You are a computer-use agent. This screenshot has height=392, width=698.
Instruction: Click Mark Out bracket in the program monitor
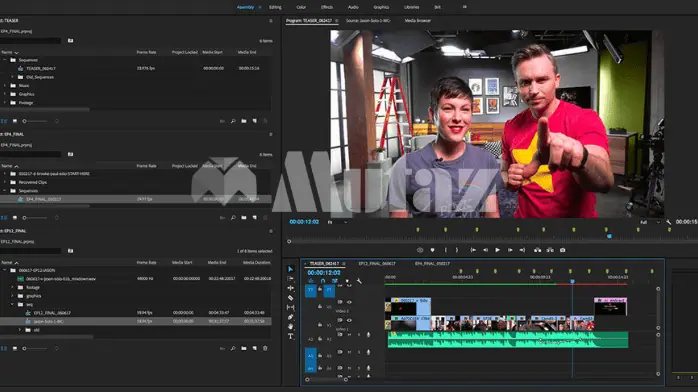457,250
